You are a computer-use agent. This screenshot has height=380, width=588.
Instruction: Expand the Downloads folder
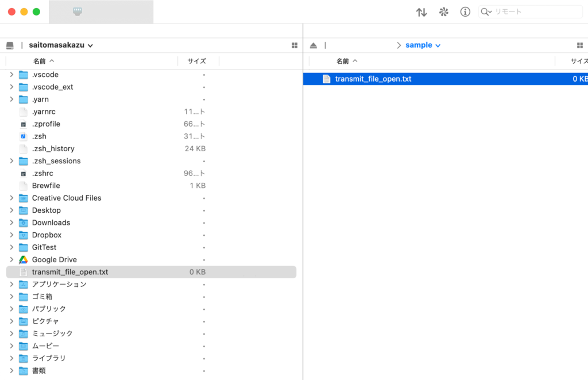pos(11,222)
